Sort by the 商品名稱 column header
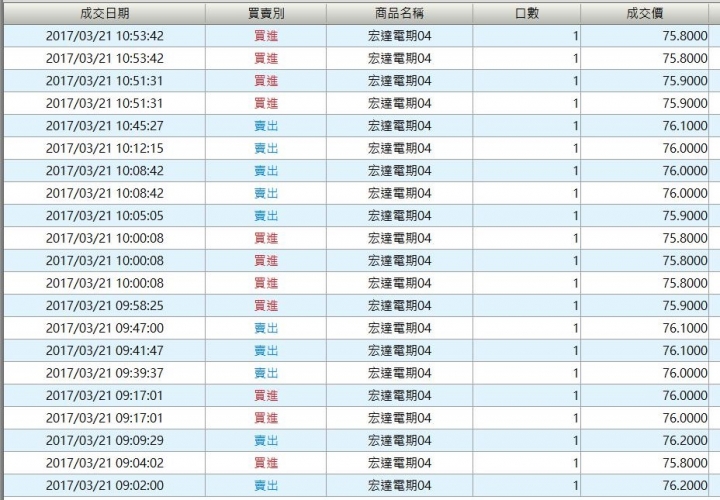This screenshot has height=500, width=720. point(399,13)
